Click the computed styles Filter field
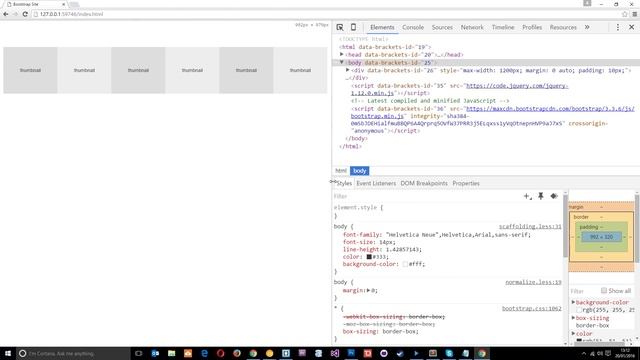The image size is (640, 360). coord(584,291)
